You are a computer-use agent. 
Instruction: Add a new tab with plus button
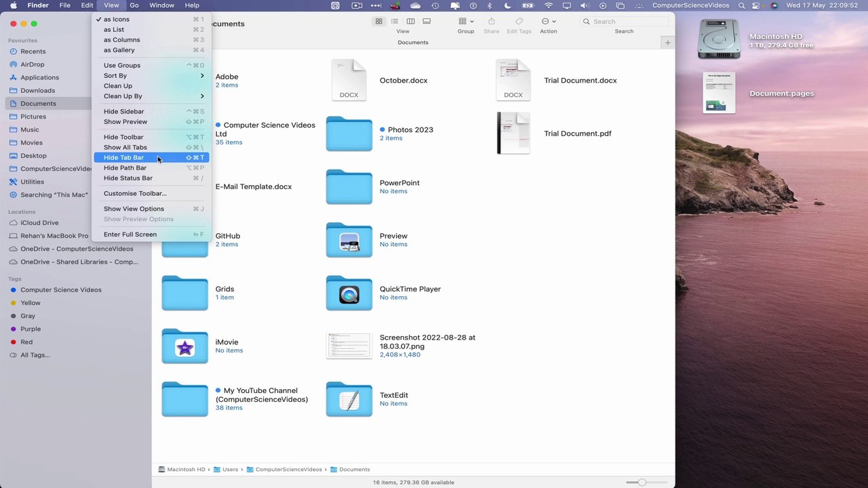[667, 43]
